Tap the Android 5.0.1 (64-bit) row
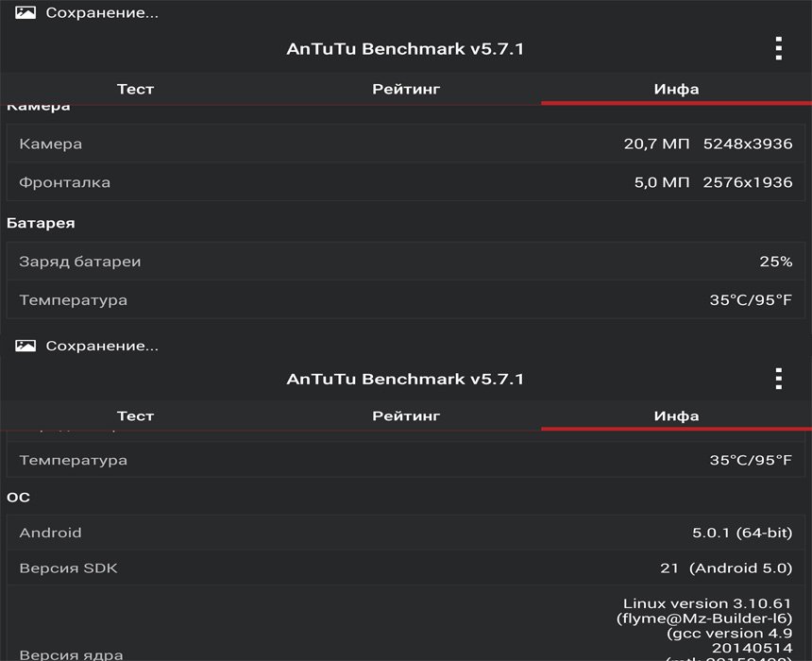 (x=406, y=533)
